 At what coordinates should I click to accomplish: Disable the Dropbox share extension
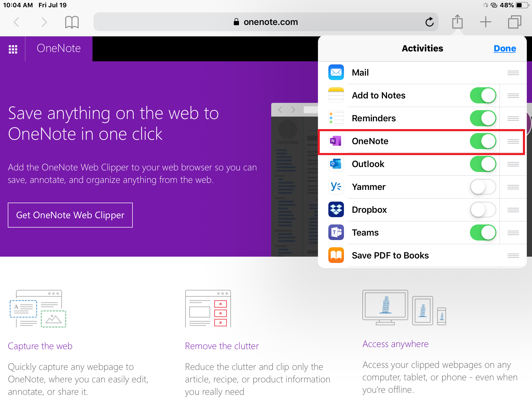coord(482,210)
